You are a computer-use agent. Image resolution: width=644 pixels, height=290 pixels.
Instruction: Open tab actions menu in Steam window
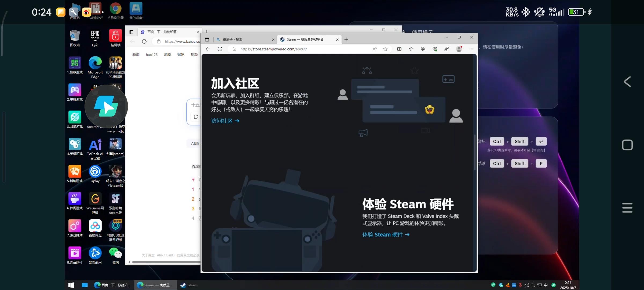[207, 39]
